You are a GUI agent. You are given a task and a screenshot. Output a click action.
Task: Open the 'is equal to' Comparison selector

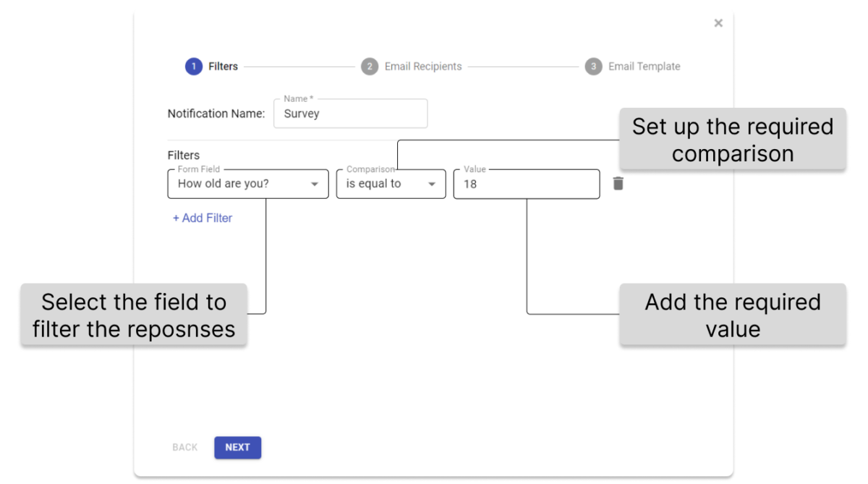391,184
